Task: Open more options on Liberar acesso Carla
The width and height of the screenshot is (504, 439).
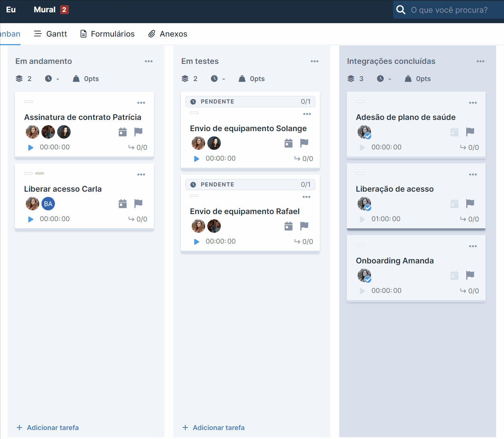Action: pyautogui.click(x=141, y=174)
